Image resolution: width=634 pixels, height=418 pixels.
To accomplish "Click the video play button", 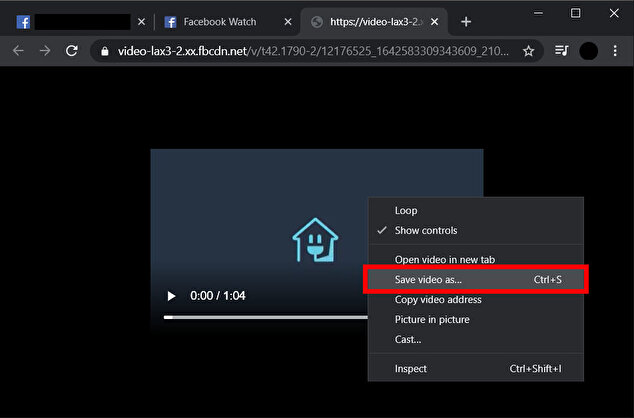I will pyautogui.click(x=171, y=296).
